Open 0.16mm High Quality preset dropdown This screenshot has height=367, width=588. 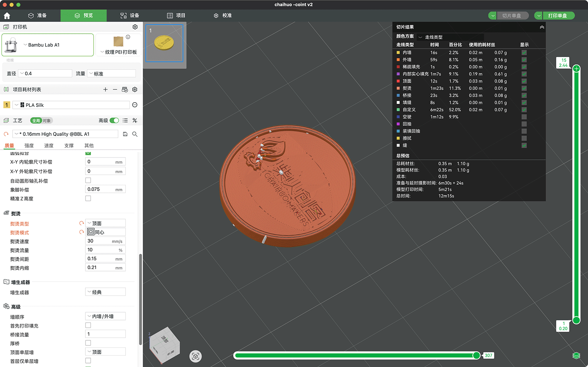coord(65,134)
